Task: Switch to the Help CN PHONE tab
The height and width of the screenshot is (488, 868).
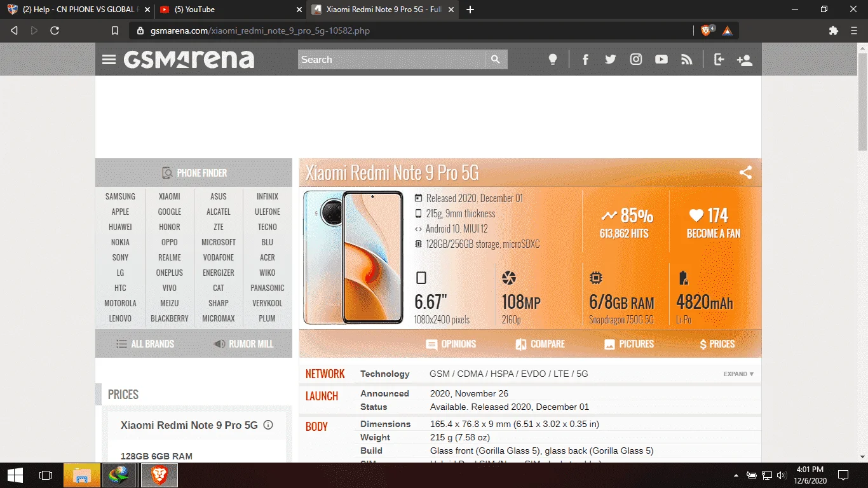Action: (x=79, y=10)
